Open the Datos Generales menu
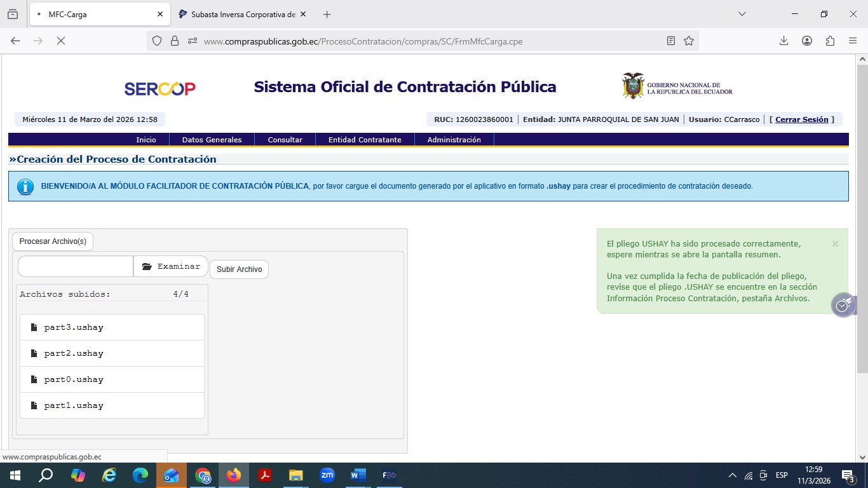Image resolution: width=868 pixels, height=488 pixels. 212,140
